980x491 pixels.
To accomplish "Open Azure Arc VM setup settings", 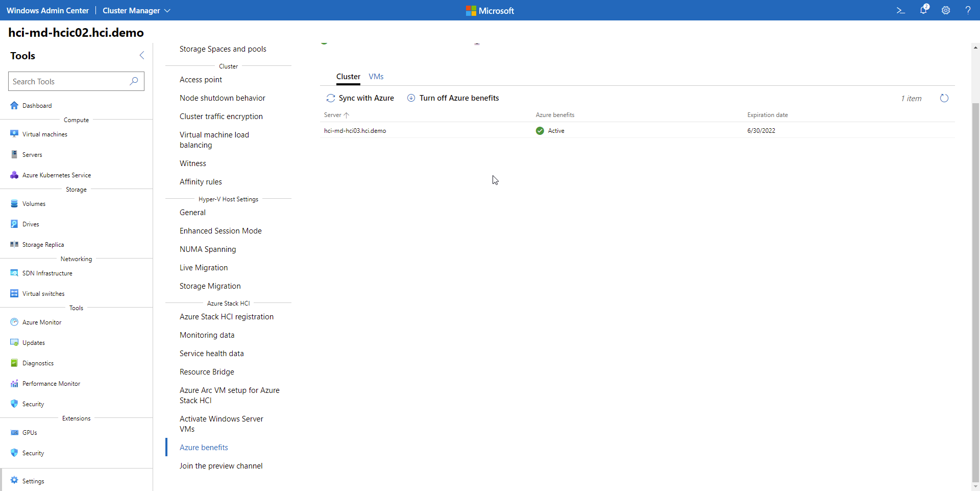I will [229, 395].
